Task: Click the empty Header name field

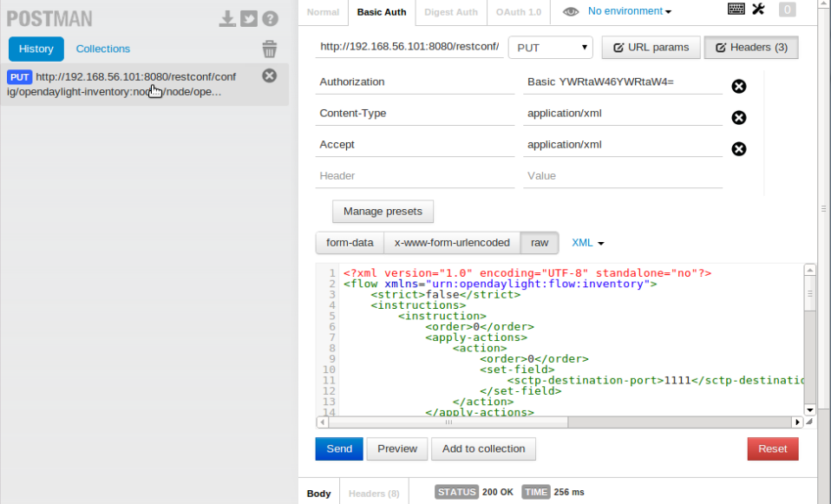Action: click(x=415, y=176)
